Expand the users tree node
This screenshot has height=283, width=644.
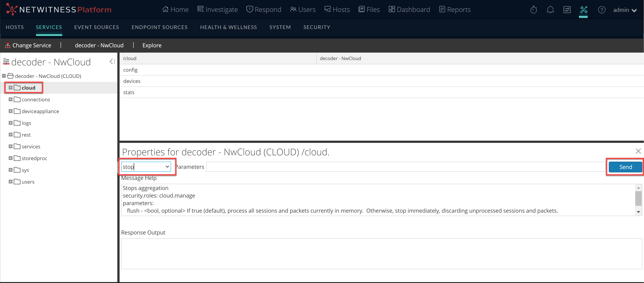coord(11,182)
